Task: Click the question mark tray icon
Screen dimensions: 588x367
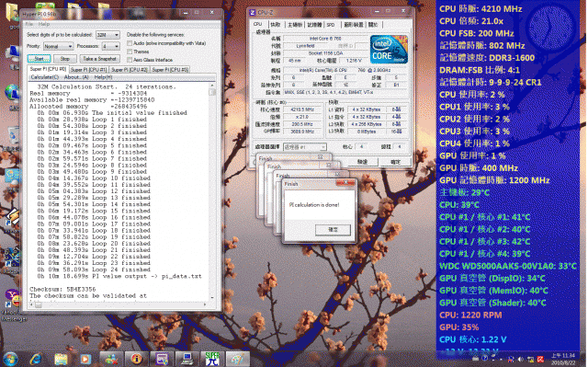Action: tap(484, 359)
